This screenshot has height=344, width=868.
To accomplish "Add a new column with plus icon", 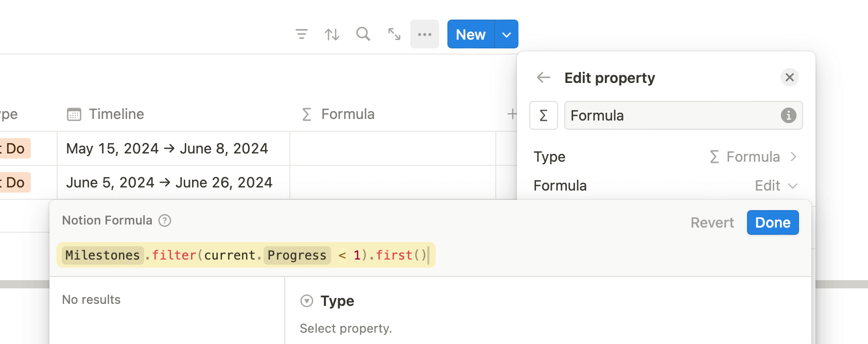I will pos(512,114).
